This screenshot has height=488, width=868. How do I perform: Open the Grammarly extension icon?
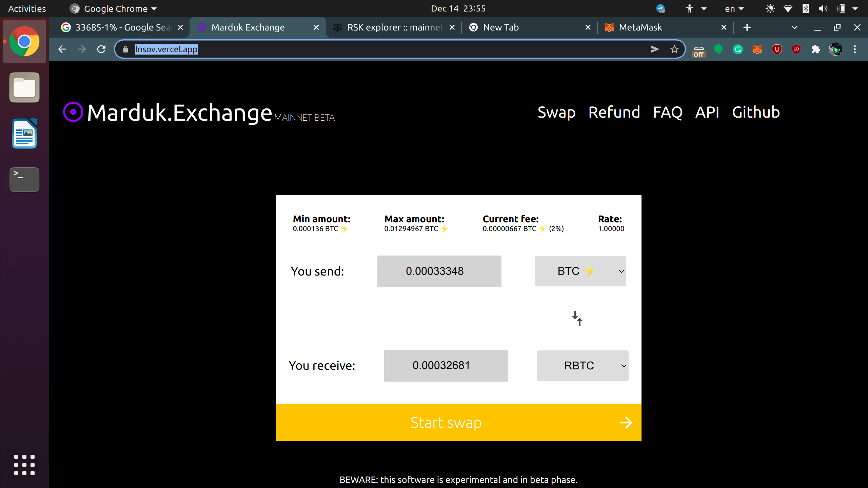pos(738,49)
